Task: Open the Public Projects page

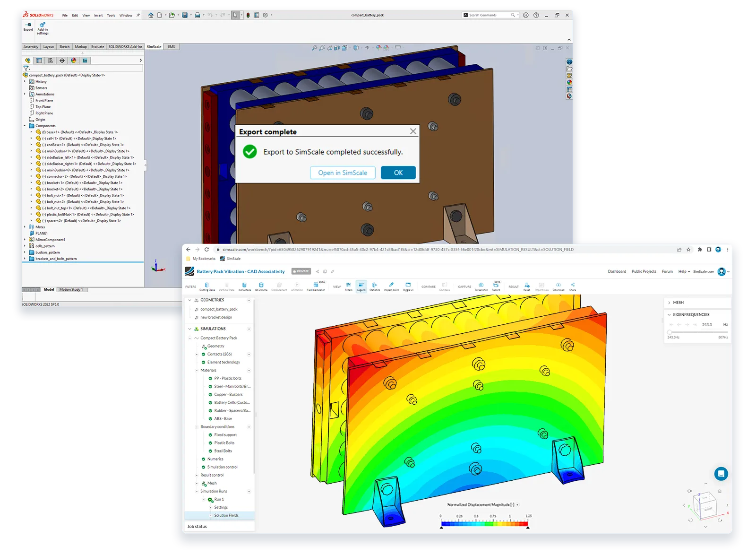Action: (x=644, y=271)
